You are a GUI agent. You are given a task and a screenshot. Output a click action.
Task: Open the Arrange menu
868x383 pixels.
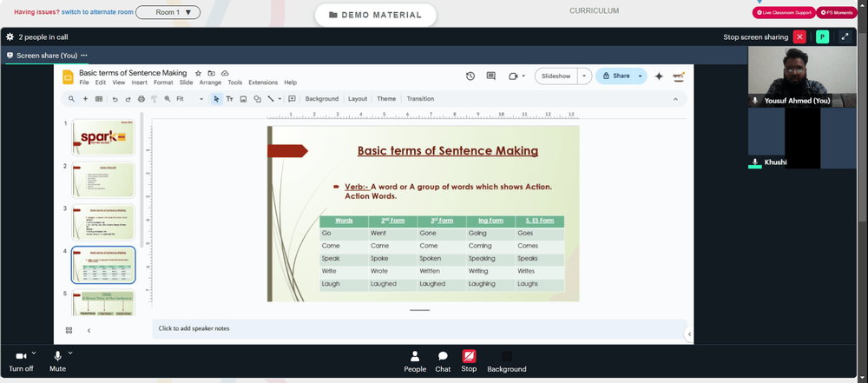coord(210,83)
